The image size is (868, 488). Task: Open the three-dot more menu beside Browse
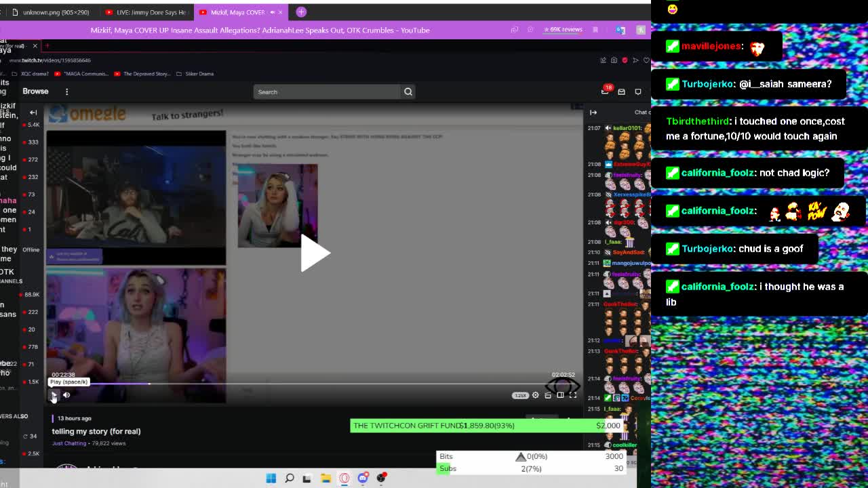[66, 91]
